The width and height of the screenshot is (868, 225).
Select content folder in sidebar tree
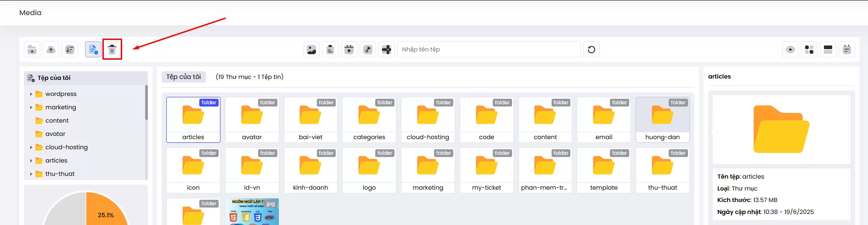[x=57, y=121]
